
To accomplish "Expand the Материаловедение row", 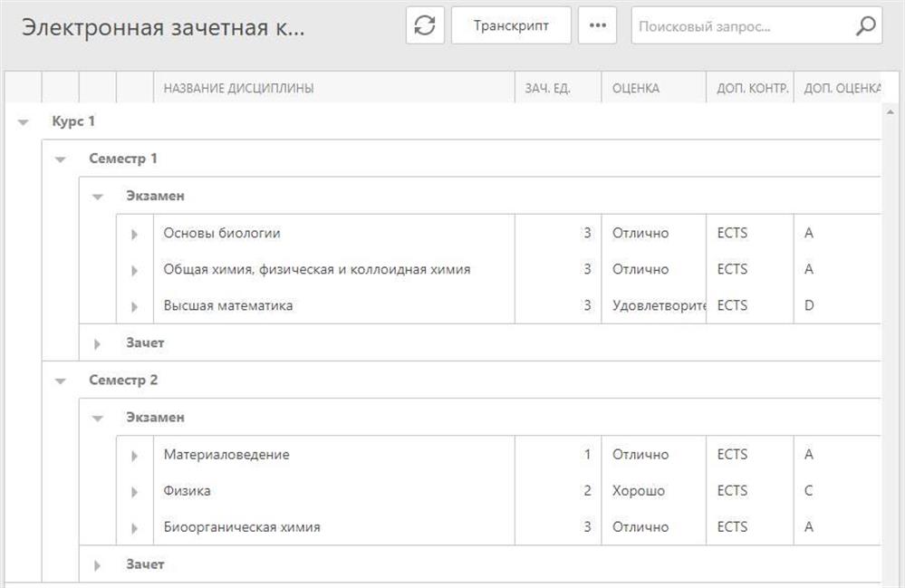I will [134, 456].
